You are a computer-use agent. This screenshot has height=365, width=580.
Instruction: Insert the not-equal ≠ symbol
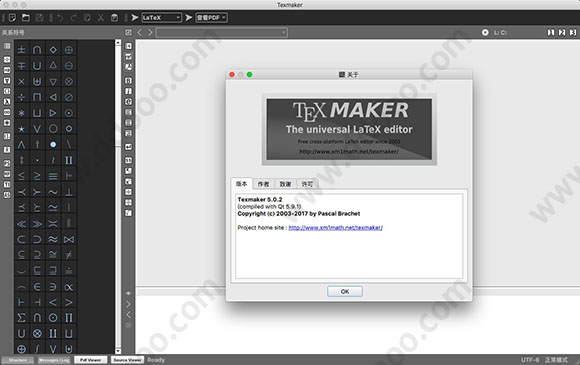tap(69, 254)
